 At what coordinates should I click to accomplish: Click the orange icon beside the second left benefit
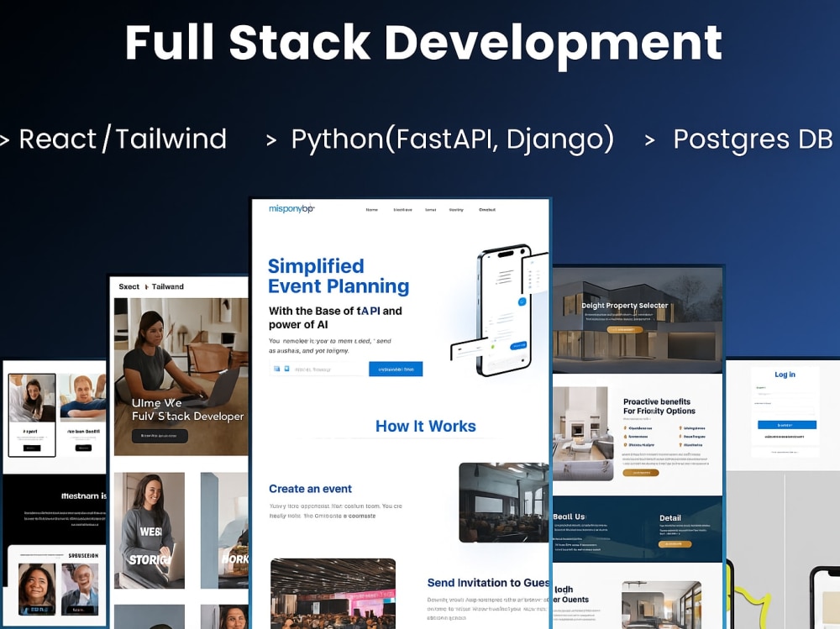pyautogui.click(x=625, y=436)
